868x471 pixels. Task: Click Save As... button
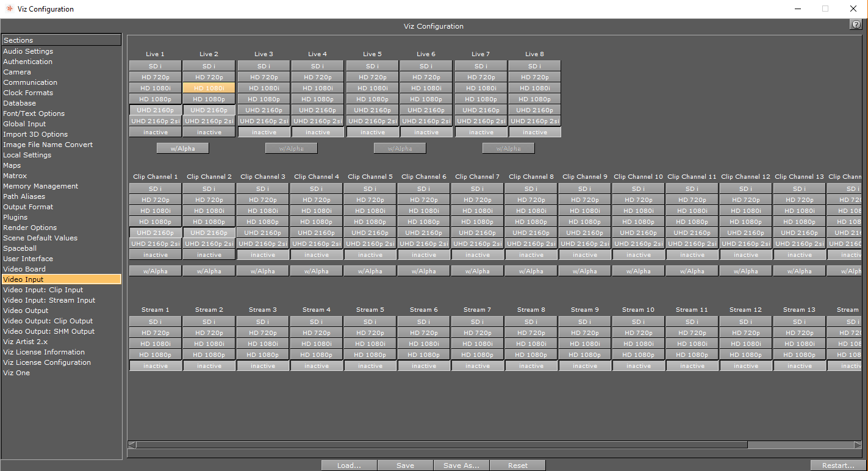coord(461,466)
